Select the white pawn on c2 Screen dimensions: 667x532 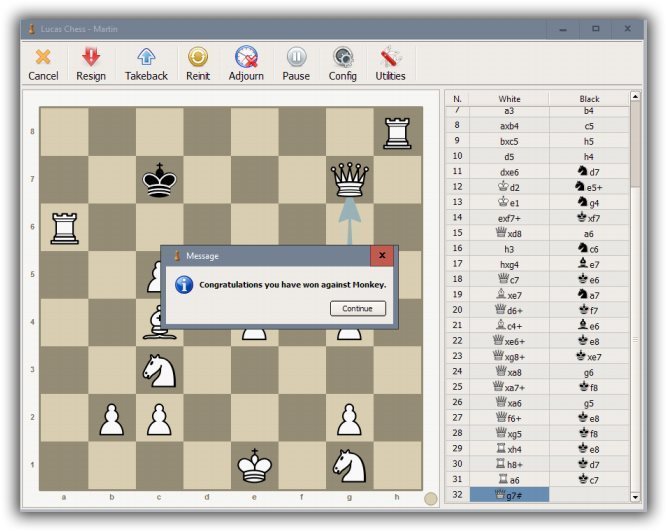(160, 419)
